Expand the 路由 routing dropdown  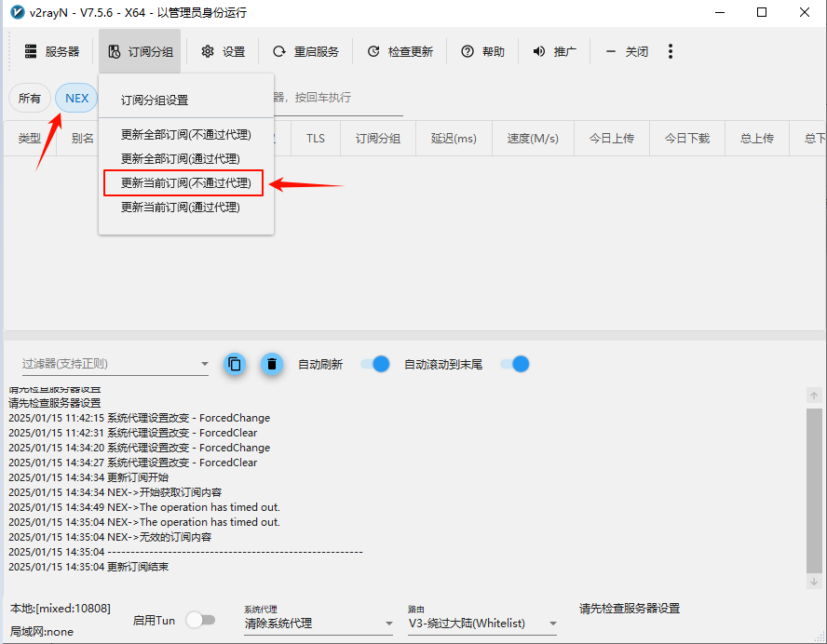click(552, 624)
